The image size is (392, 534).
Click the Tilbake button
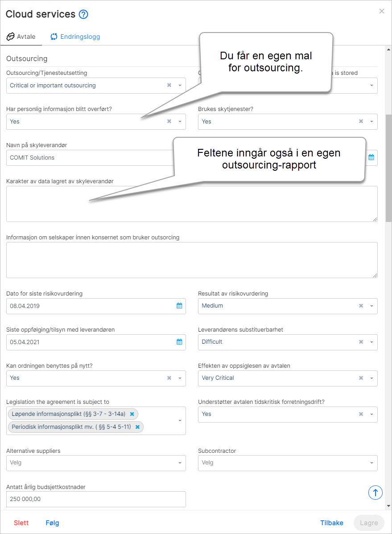point(332,523)
